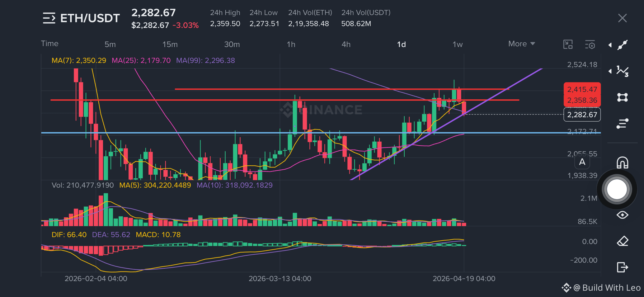Select the trend line drawing tool

(x=622, y=45)
